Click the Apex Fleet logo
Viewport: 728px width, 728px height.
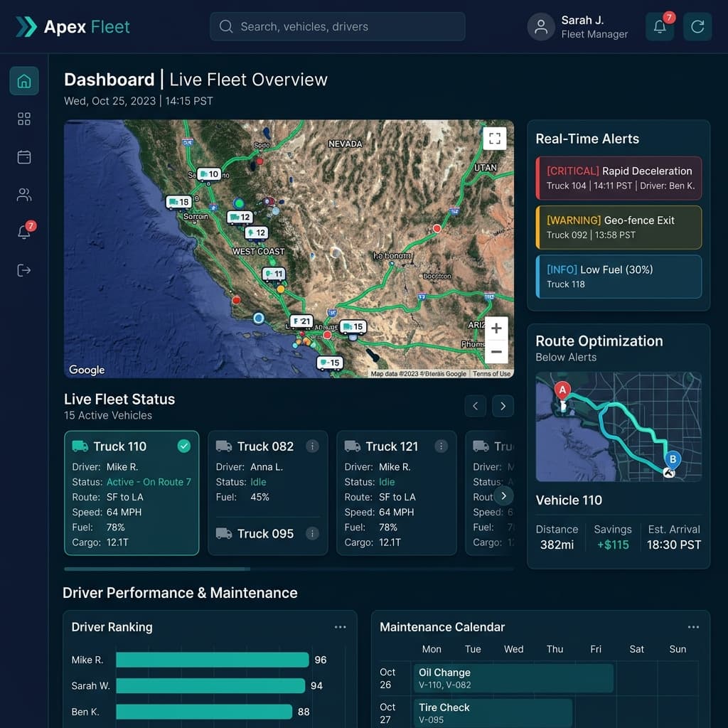tap(73, 26)
